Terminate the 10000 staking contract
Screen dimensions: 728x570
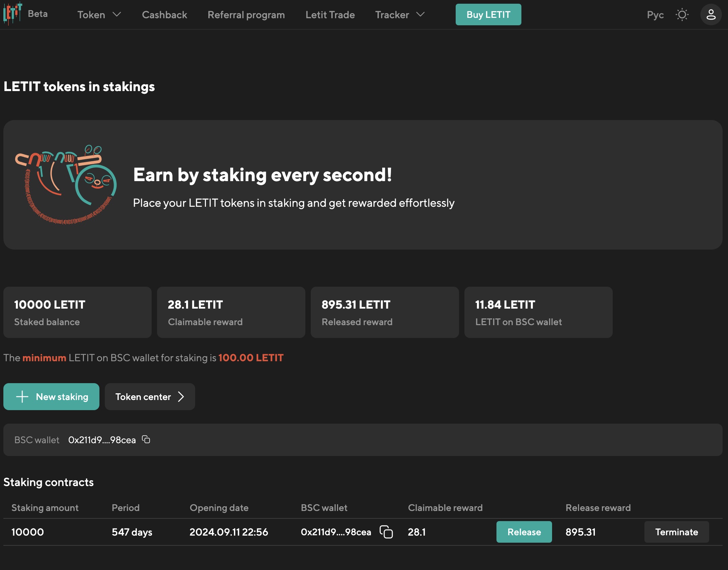point(676,532)
